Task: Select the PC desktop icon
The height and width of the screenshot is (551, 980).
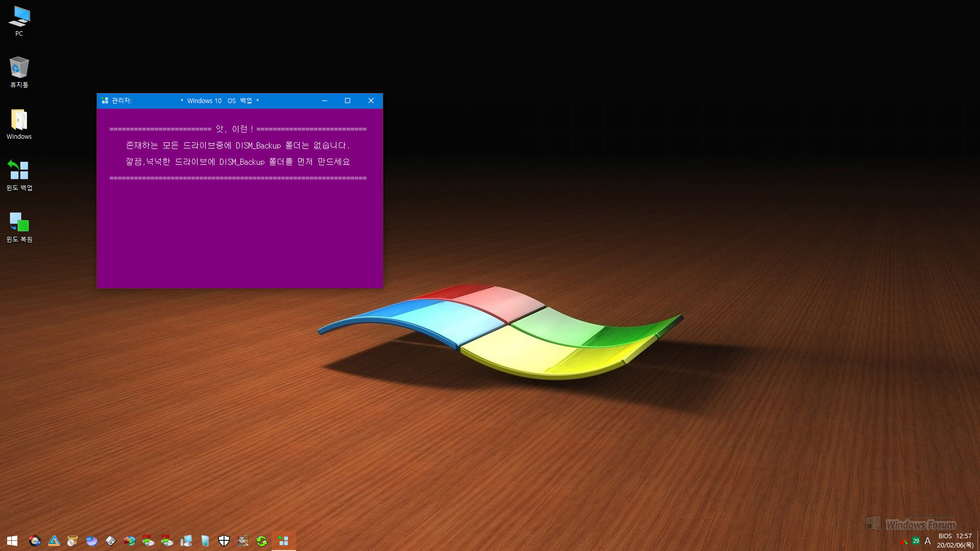Action: point(19,21)
